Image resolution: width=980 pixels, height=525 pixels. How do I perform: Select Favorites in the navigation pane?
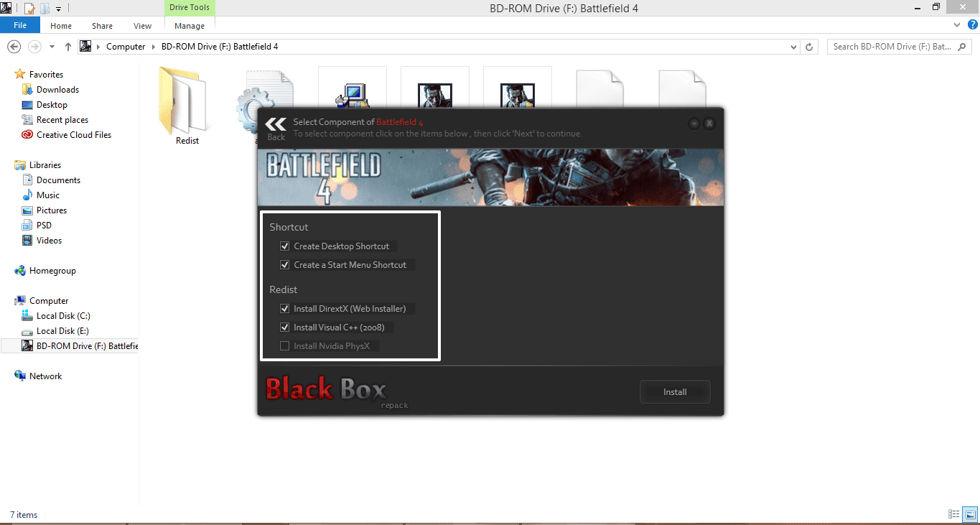46,75
